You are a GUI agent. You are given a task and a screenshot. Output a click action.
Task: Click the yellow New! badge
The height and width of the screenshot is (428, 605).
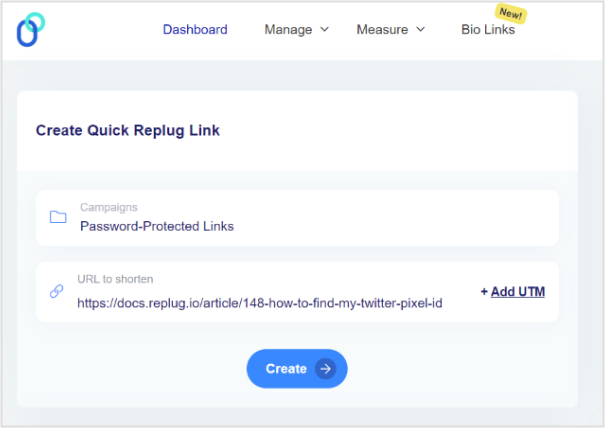pos(511,14)
